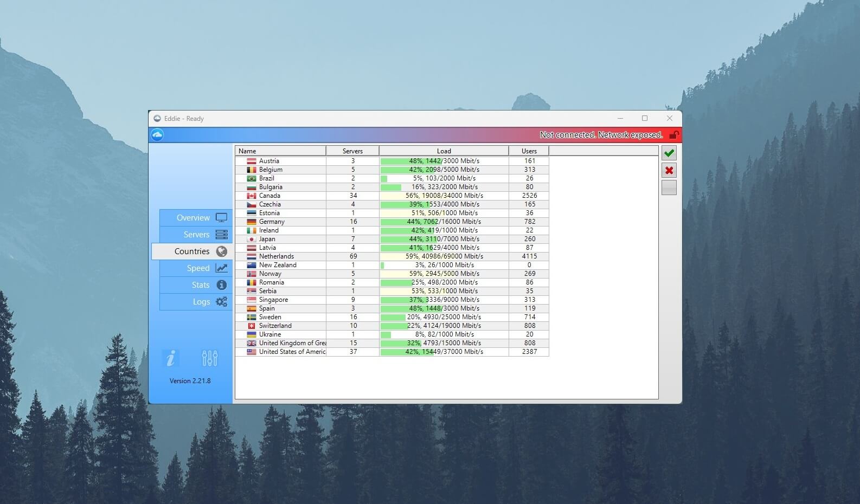Click the Belgium flag icon

click(252, 170)
